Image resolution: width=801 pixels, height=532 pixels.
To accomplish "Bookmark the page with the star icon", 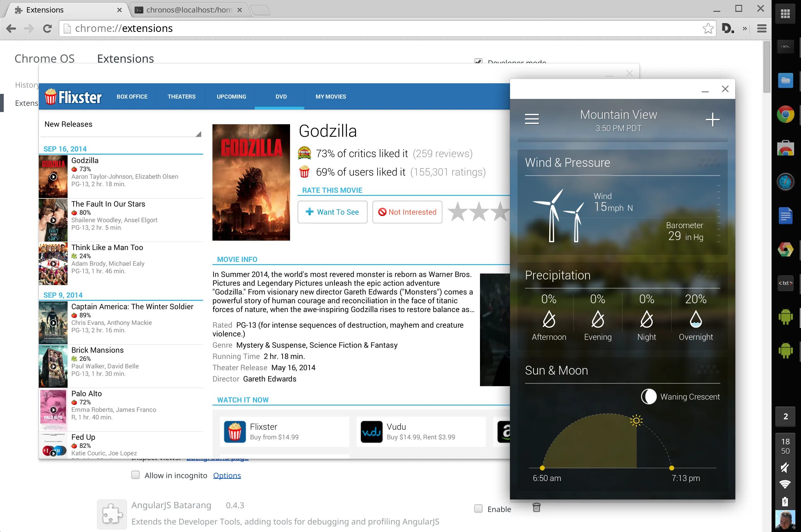I will pyautogui.click(x=708, y=28).
